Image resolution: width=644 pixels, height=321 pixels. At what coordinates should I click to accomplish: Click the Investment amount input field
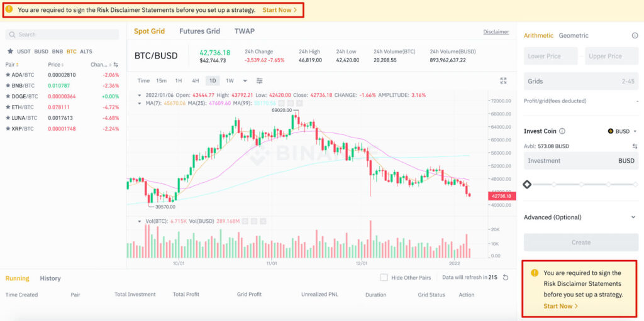(x=580, y=161)
